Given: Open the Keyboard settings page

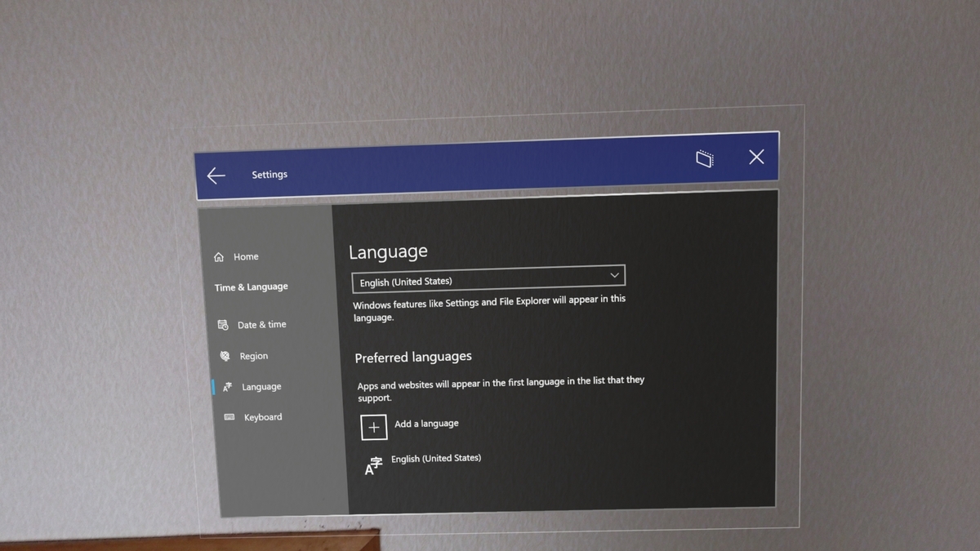Looking at the screenshot, I should [253, 417].
